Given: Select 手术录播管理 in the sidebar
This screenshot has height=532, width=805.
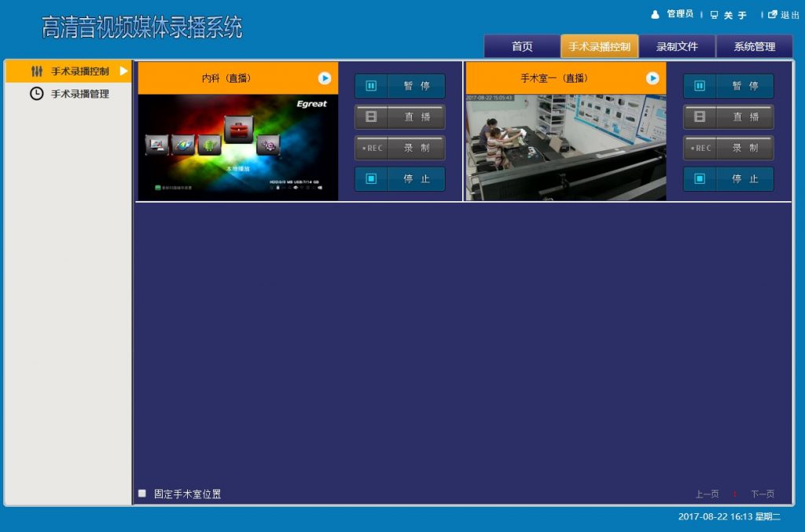Looking at the screenshot, I should point(79,94).
